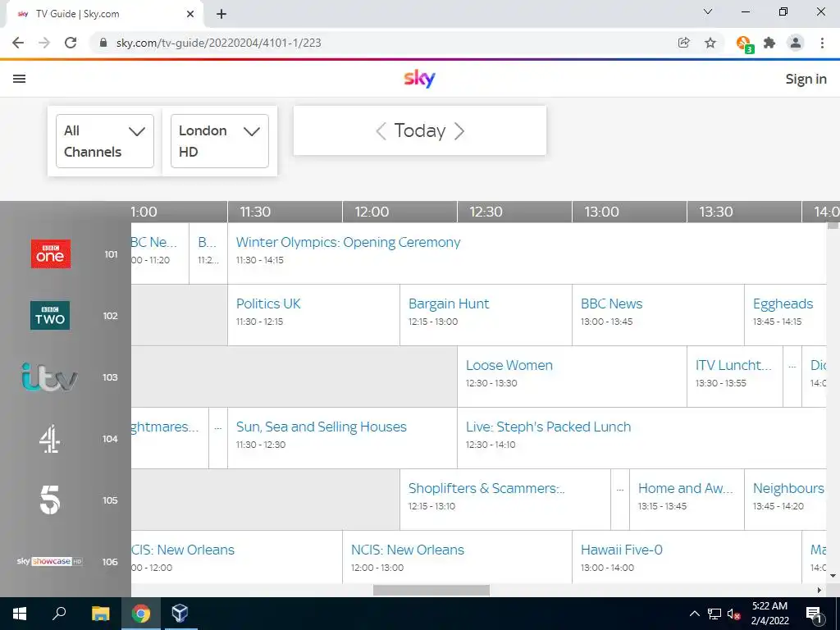
Task: Open the ITV Lunchtime News listing
Action: tap(735, 377)
